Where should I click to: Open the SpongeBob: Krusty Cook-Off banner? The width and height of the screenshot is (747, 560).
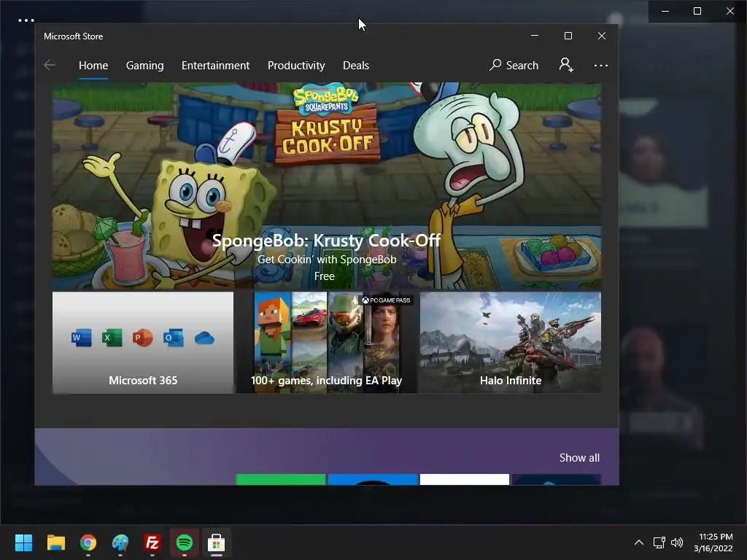pos(327,186)
